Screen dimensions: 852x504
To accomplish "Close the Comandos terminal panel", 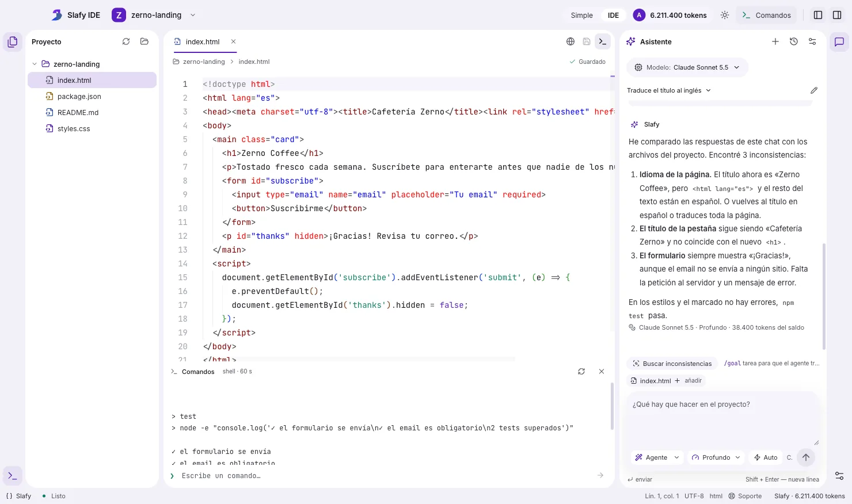I will [602, 372].
